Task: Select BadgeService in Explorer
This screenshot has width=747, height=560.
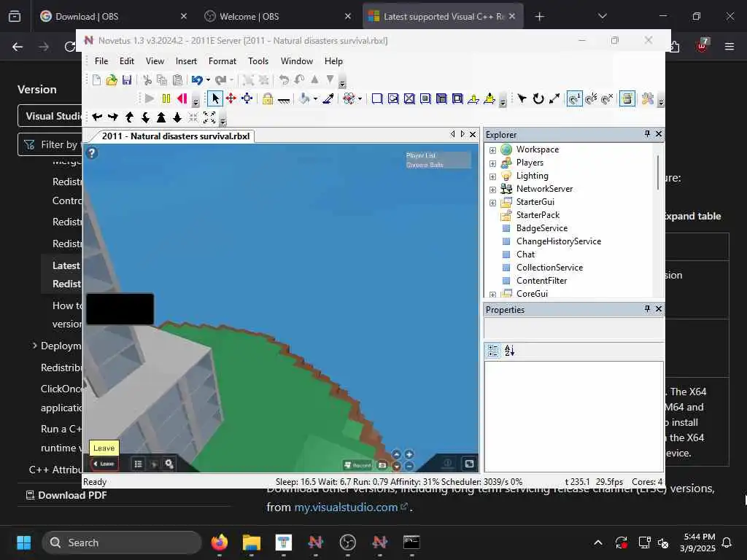Action: [x=542, y=228]
